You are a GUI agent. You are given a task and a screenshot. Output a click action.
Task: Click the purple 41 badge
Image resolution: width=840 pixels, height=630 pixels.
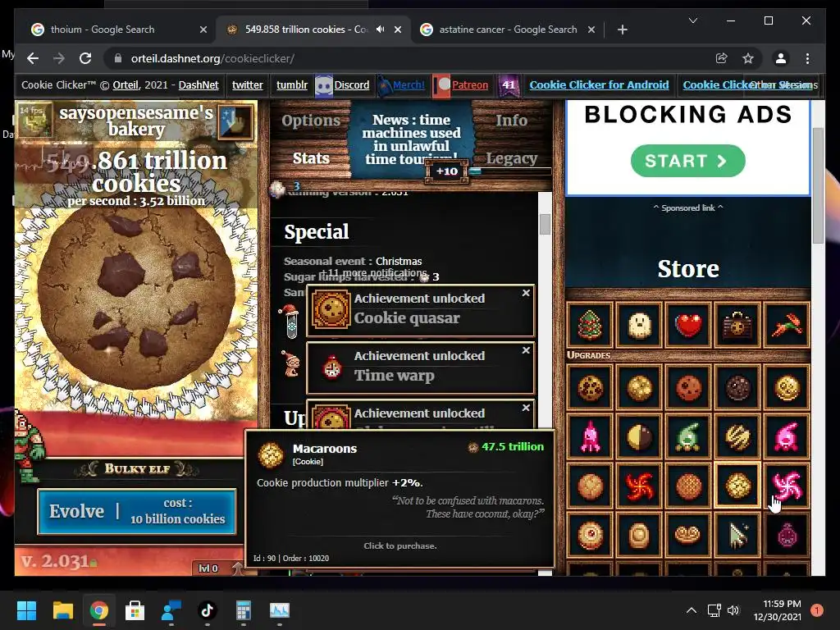tap(509, 84)
